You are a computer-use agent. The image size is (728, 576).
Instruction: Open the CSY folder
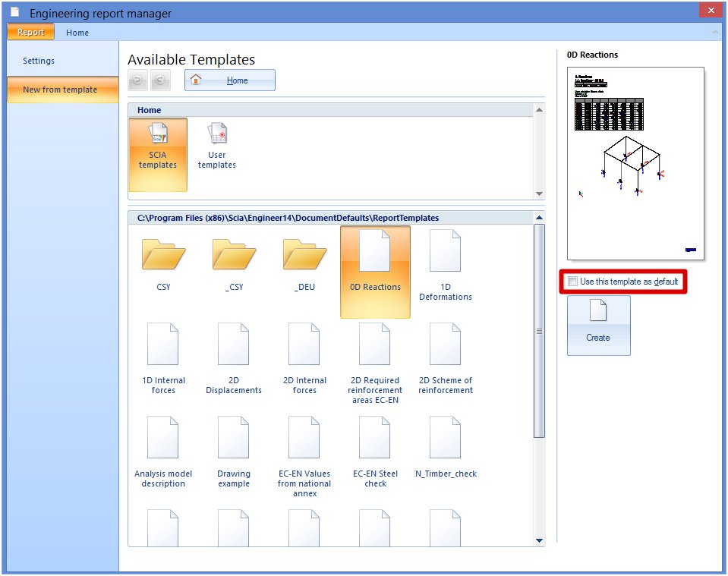[163, 265]
